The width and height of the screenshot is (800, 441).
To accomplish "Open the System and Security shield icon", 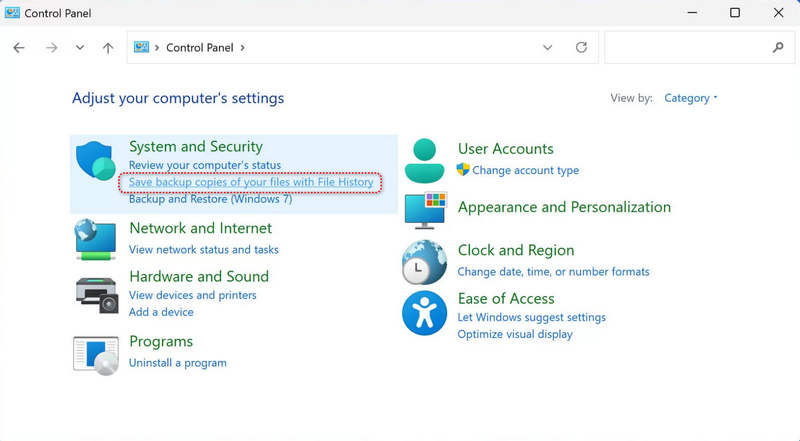I will click(x=96, y=161).
